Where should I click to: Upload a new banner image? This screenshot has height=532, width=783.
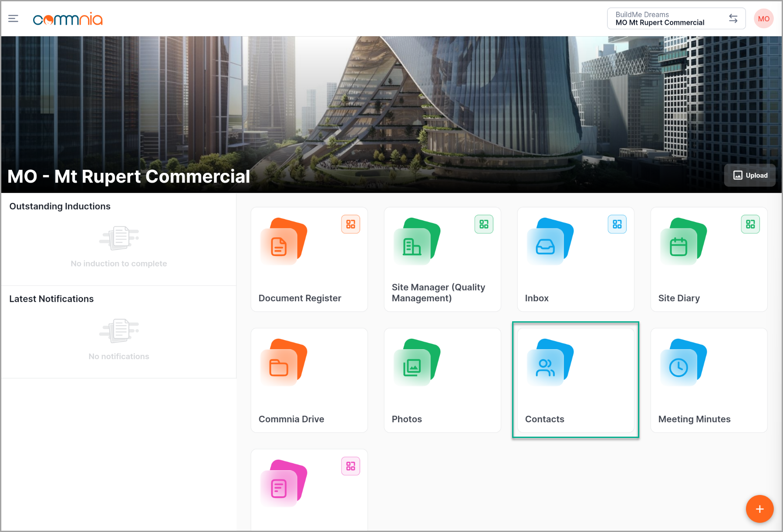pyautogui.click(x=750, y=175)
